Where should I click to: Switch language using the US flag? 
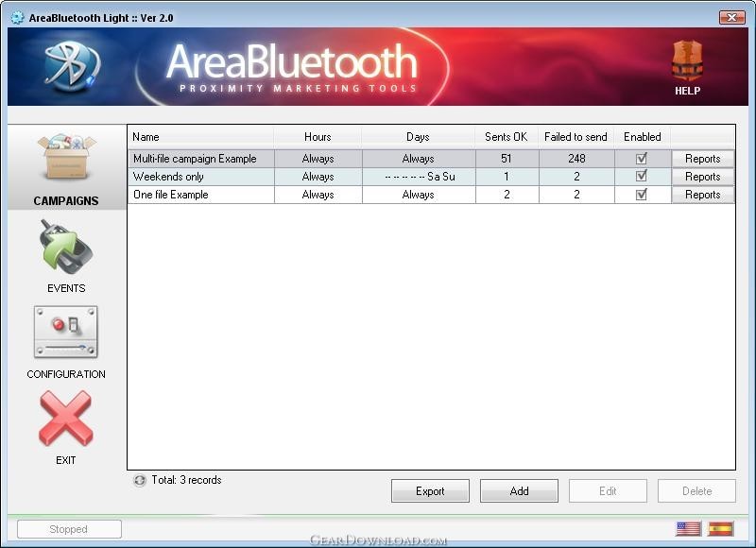(688, 529)
